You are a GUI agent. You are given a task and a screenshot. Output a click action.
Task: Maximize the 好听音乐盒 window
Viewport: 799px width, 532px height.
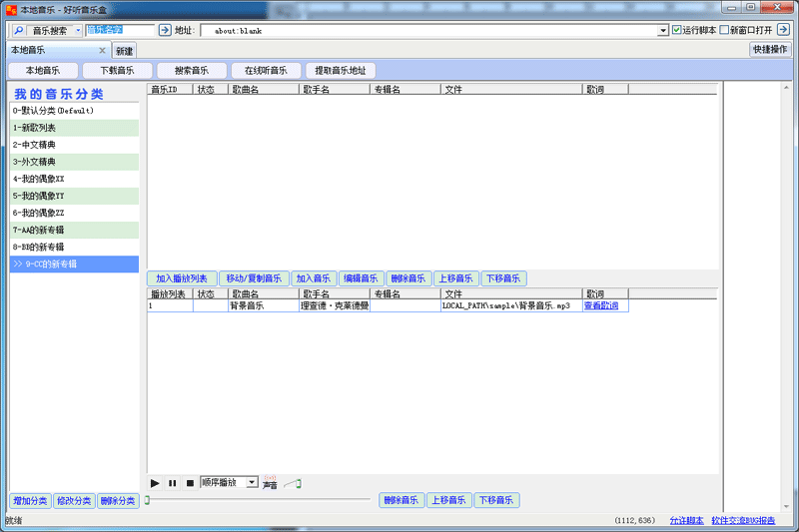(x=750, y=8)
